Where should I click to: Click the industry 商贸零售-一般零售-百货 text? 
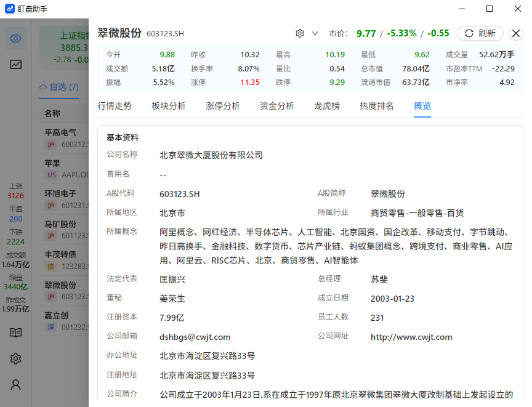coord(417,213)
